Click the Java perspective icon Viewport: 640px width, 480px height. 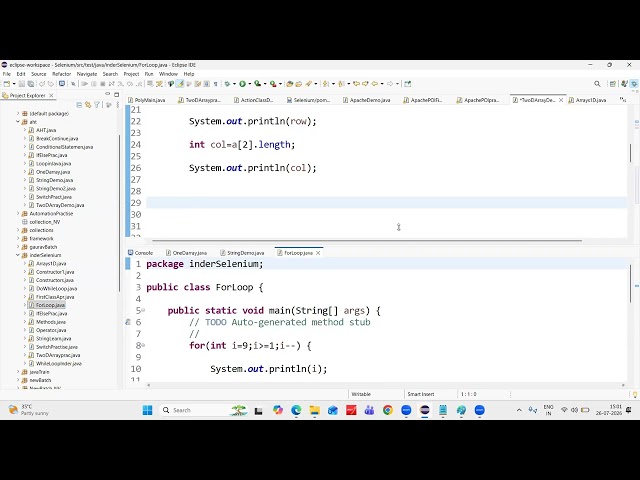624,84
